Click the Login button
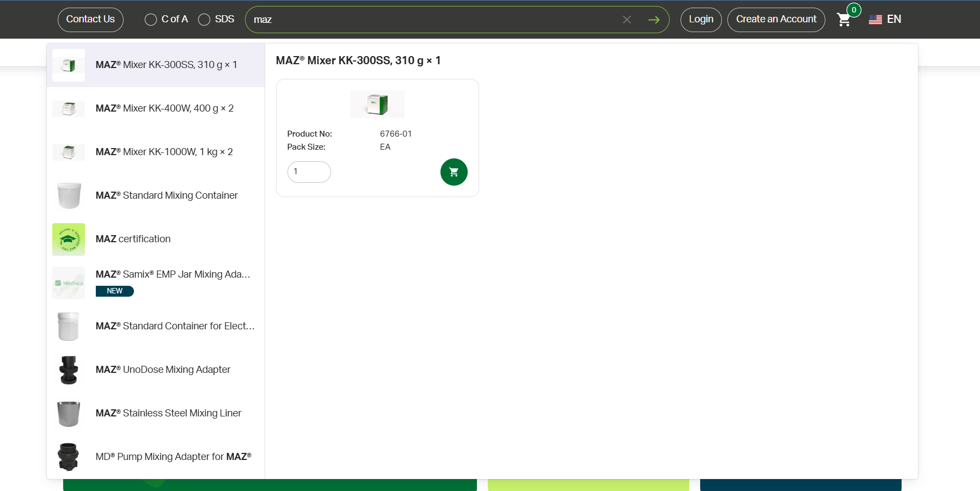Image resolution: width=980 pixels, height=491 pixels. coord(701,20)
